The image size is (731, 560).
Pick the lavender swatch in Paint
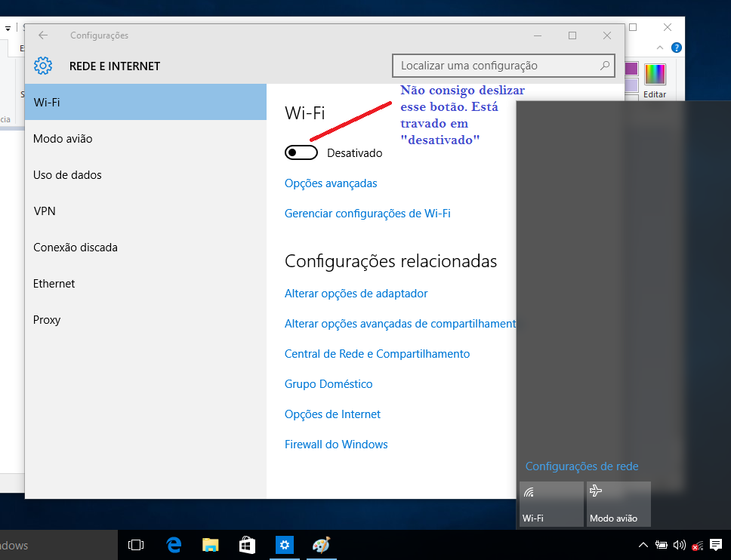[631, 85]
